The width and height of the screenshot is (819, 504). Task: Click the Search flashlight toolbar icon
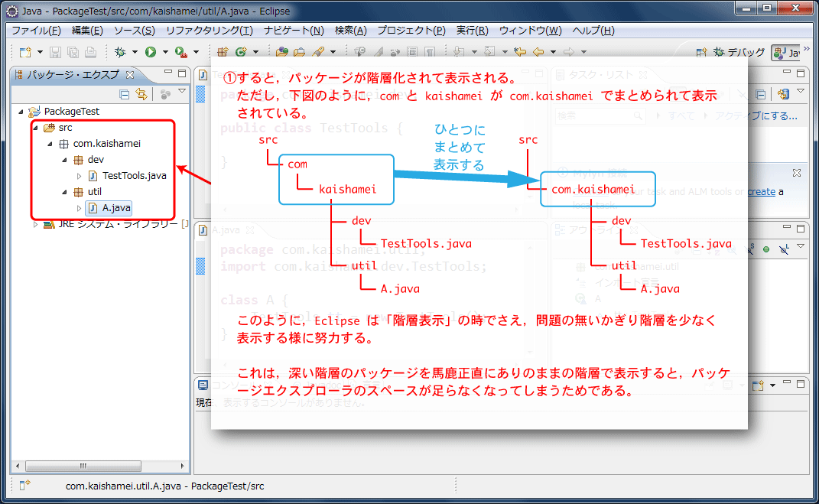pos(317,52)
